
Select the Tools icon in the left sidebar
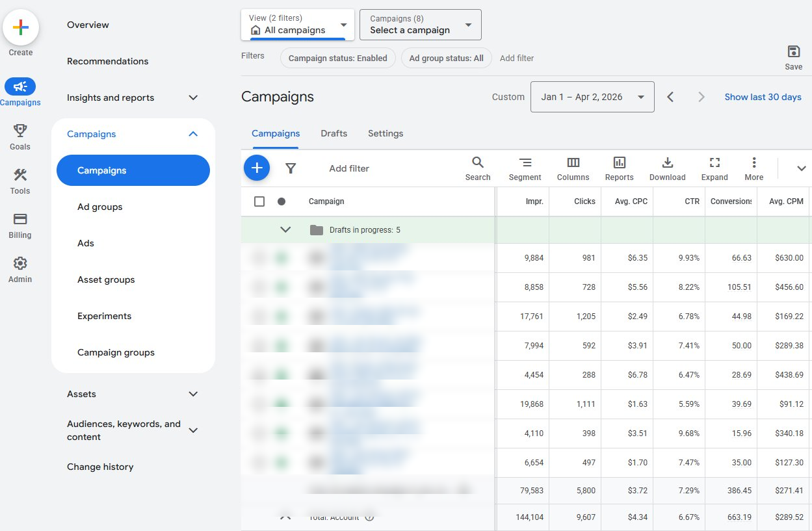pyautogui.click(x=20, y=180)
